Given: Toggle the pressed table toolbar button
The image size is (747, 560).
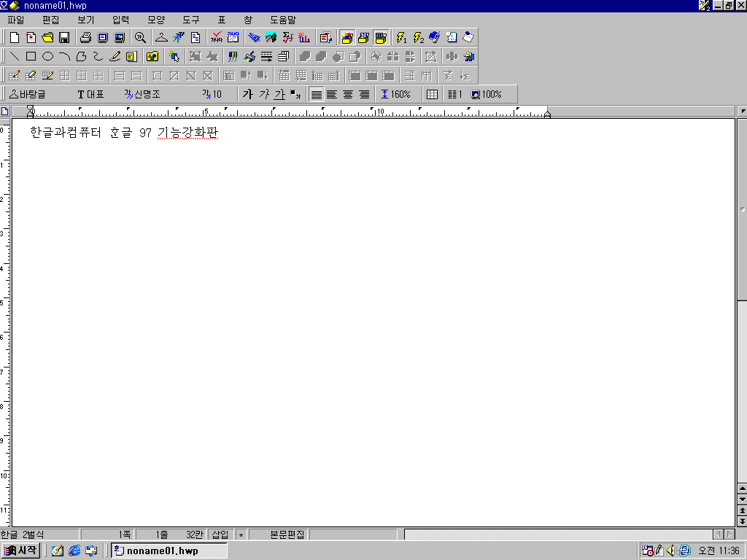Looking at the screenshot, I should 381,37.
